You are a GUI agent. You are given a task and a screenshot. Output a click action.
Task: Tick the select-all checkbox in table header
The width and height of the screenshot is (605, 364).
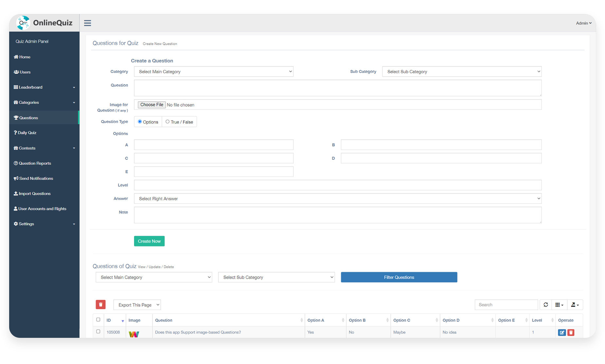[x=98, y=320]
